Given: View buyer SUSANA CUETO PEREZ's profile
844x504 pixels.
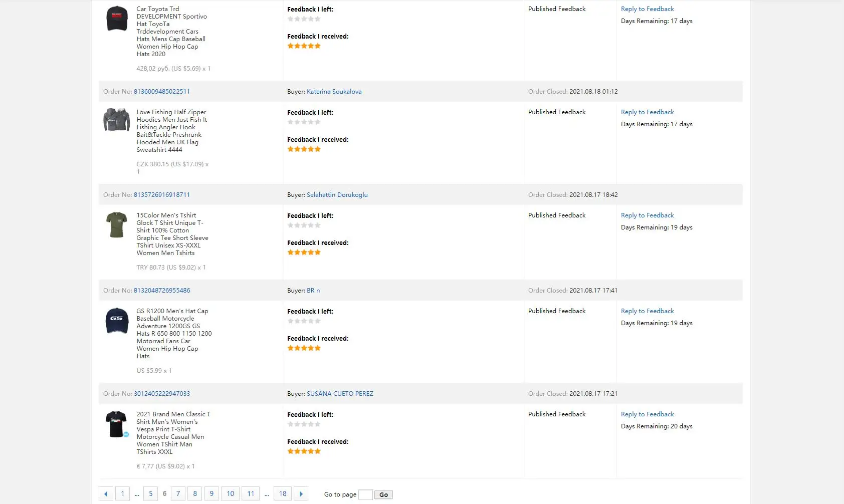Looking at the screenshot, I should [340, 394].
